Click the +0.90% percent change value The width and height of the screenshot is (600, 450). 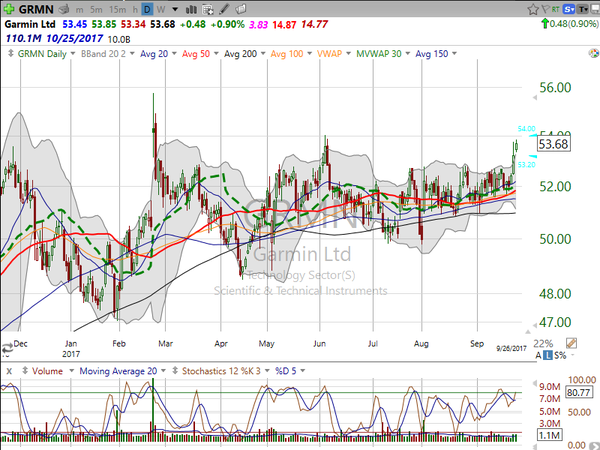[x=227, y=24]
